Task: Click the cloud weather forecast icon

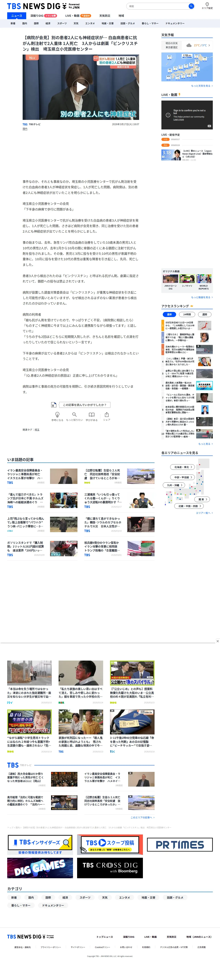Action: (x=189, y=45)
